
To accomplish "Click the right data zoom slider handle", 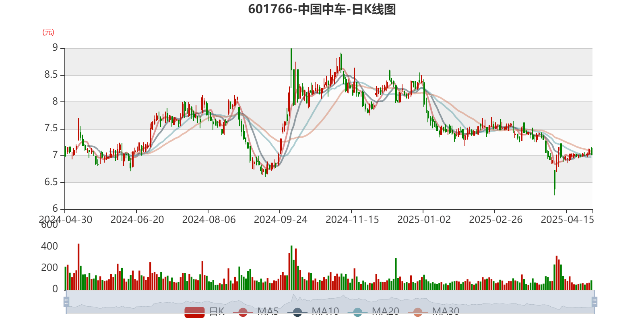I will coord(594,302).
